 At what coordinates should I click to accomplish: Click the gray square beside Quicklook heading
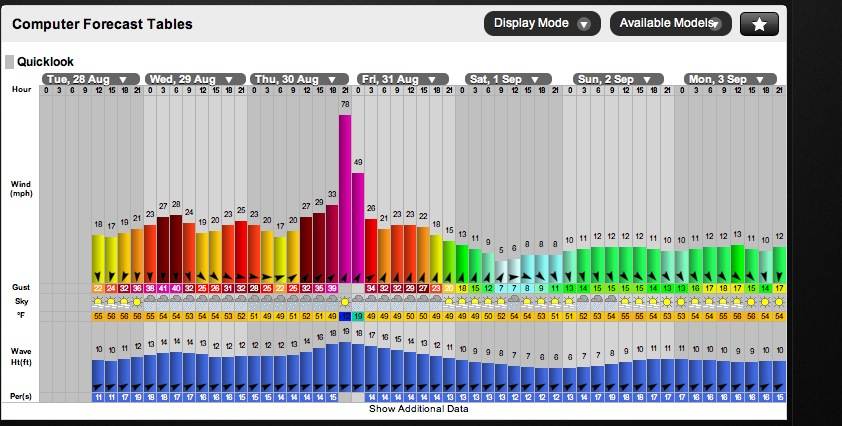(x=10, y=62)
